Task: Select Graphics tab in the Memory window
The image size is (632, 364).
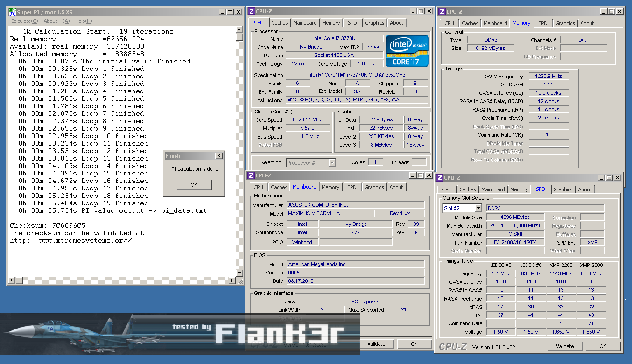Action: (565, 23)
